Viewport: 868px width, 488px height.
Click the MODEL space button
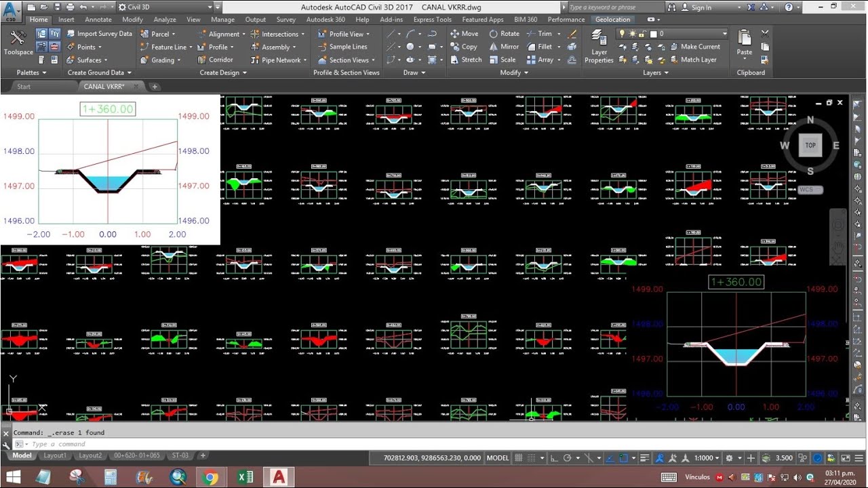tap(498, 458)
